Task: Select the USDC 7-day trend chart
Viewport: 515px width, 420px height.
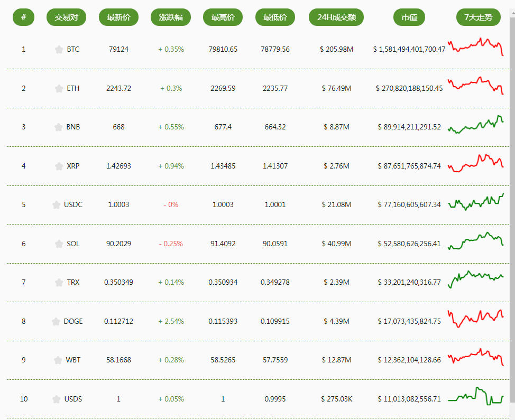Action: coord(476,202)
